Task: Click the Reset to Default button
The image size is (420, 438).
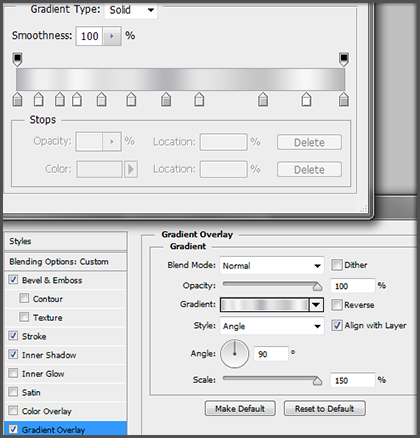Action: pos(325,408)
